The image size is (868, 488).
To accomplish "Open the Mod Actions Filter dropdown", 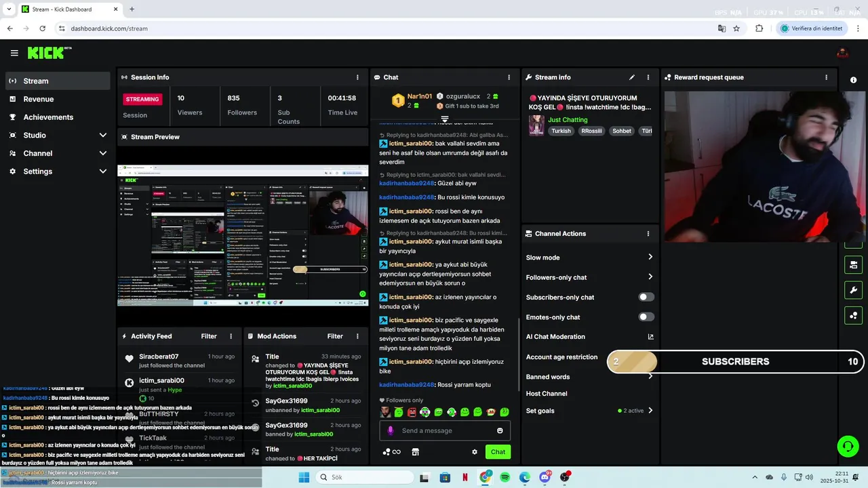I will (335, 336).
